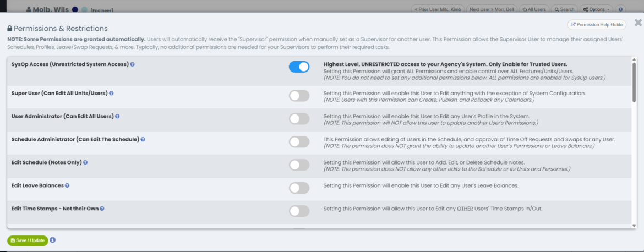
Task: Close the Permissions & Restrictions dialog
Action: (x=638, y=22)
